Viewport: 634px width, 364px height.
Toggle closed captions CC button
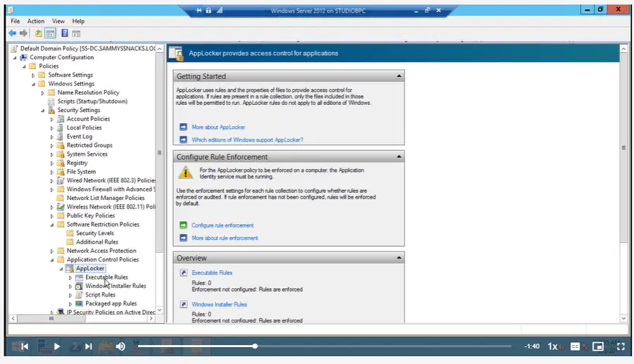tap(575, 346)
